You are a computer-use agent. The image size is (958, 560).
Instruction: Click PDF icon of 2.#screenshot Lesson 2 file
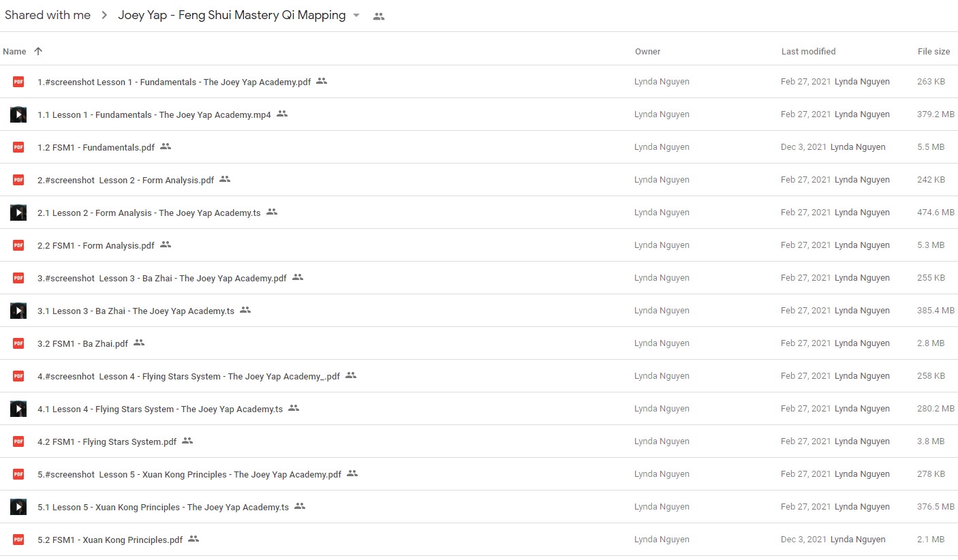[18, 180]
